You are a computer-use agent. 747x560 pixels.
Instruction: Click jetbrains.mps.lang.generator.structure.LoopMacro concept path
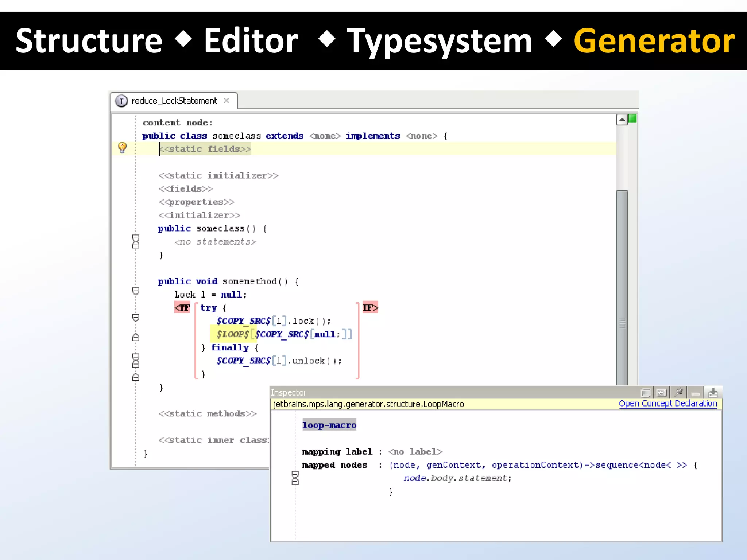368,404
